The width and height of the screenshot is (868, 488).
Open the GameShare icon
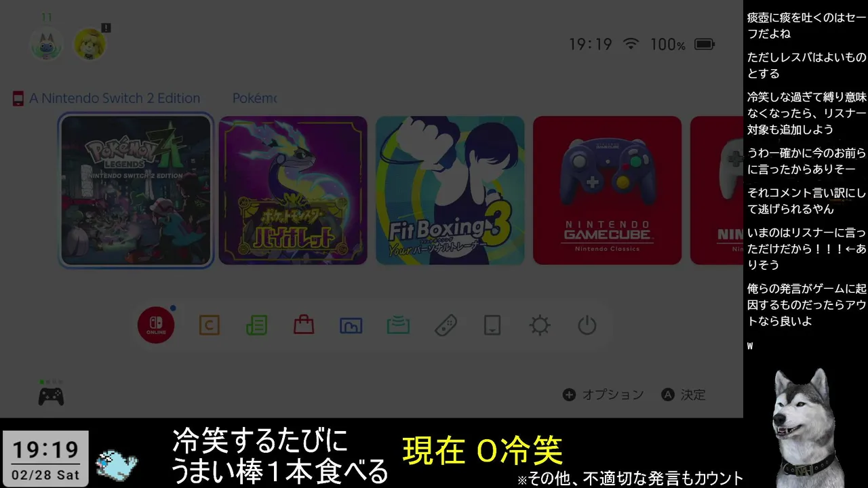pyautogui.click(x=398, y=326)
